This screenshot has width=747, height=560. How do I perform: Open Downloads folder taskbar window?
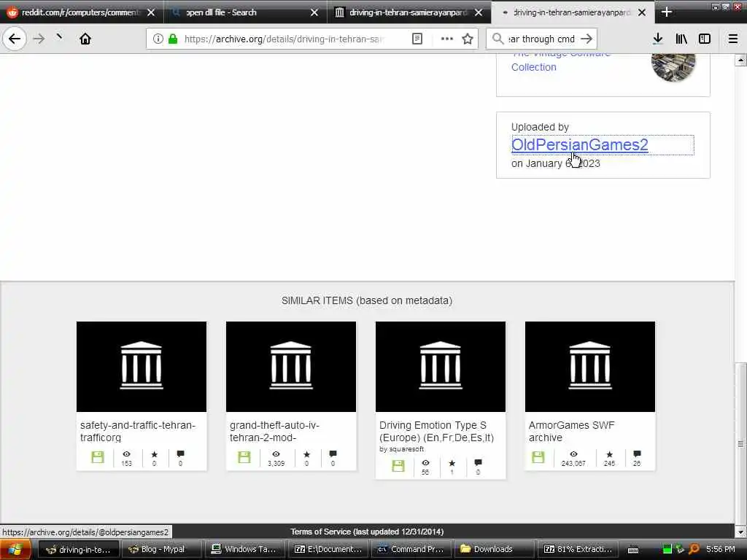pyautogui.click(x=494, y=550)
